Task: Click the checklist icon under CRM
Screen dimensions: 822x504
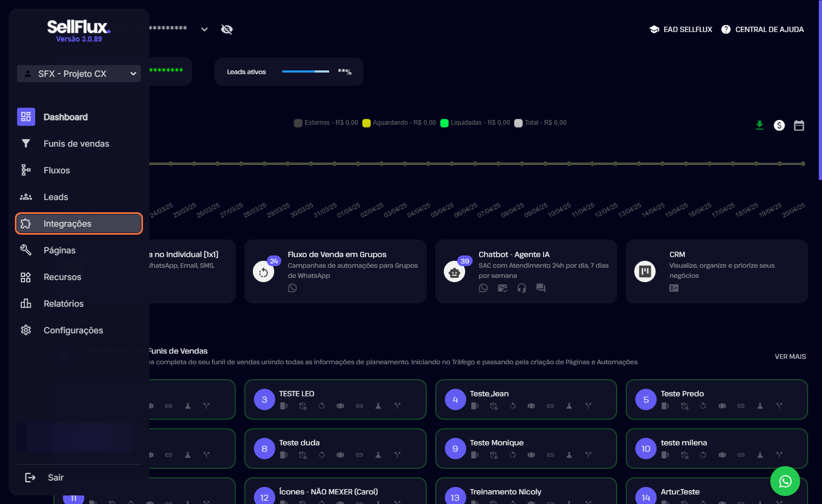Action: coord(674,288)
